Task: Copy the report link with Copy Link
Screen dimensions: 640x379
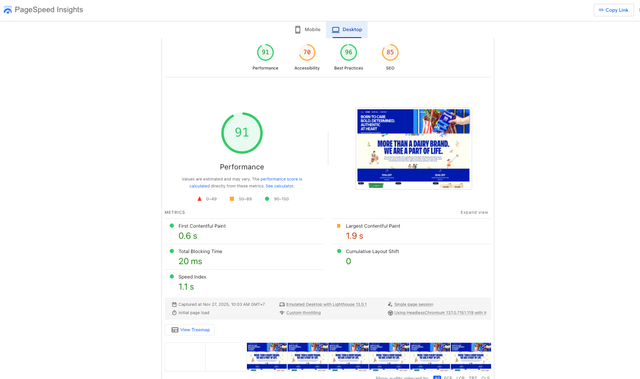Action: coord(613,10)
